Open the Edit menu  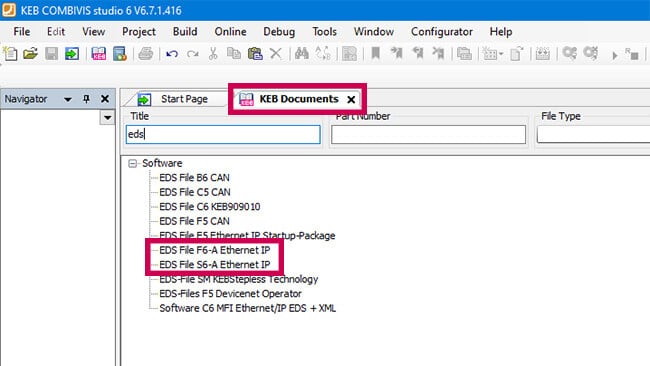56,32
